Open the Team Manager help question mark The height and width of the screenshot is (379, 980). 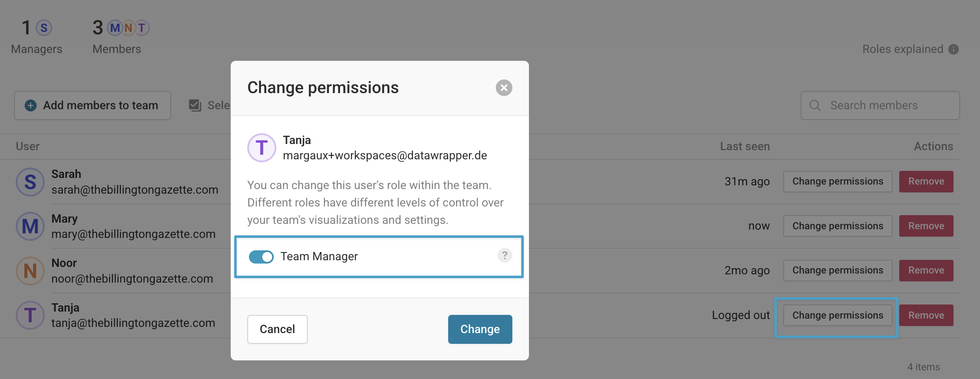504,256
